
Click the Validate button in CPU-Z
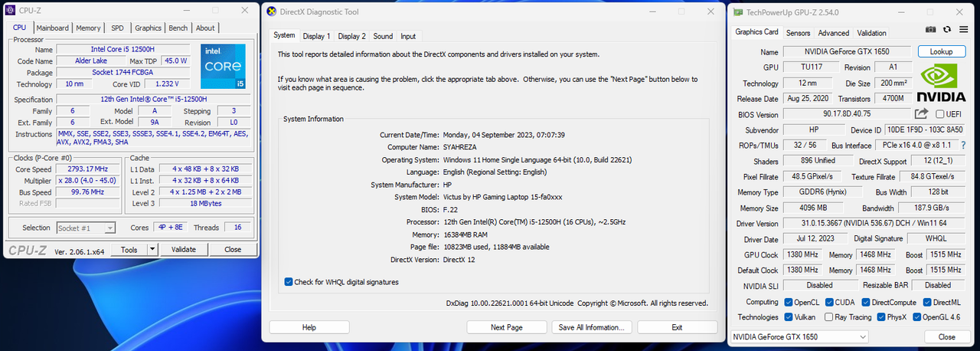[x=184, y=249]
